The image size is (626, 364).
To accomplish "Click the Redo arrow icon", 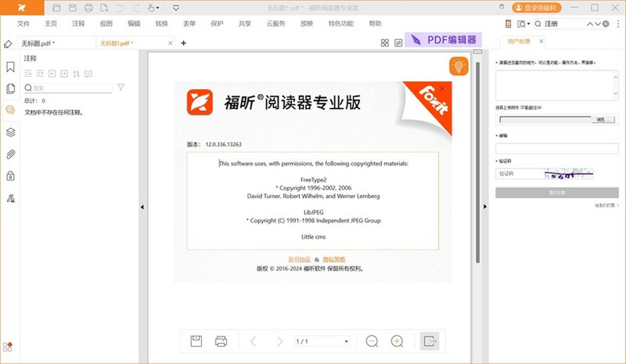I will (136, 8).
